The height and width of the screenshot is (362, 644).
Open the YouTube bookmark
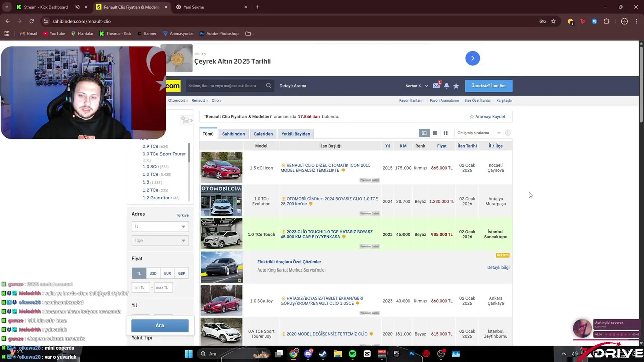click(x=54, y=34)
